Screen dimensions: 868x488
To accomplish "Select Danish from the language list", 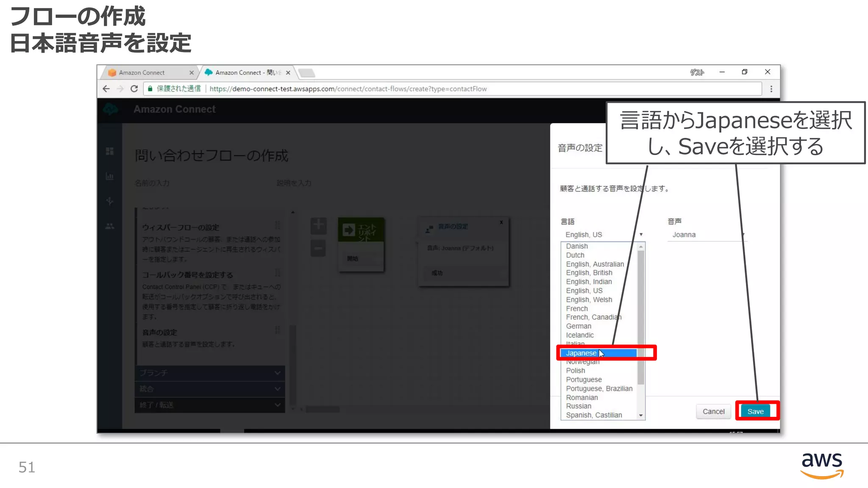I will click(x=598, y=246).
